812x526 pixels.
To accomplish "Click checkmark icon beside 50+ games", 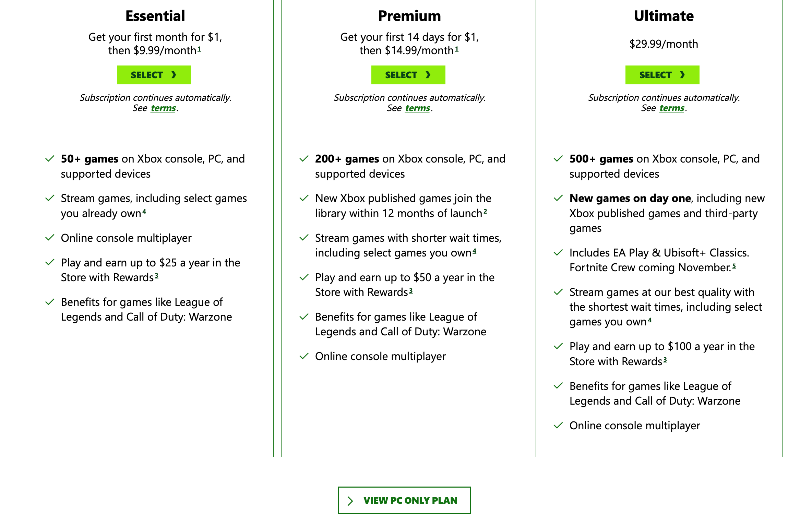I will 50,159.
